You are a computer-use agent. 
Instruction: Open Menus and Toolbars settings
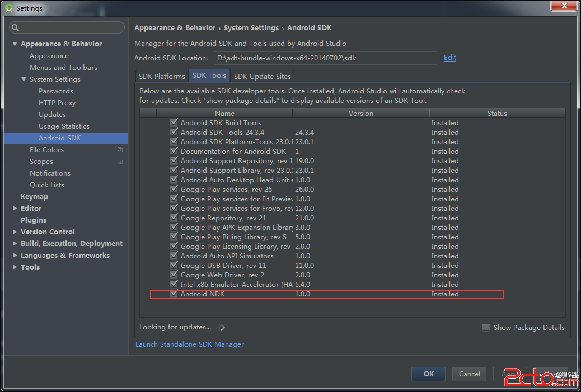[x=63, y=67]
